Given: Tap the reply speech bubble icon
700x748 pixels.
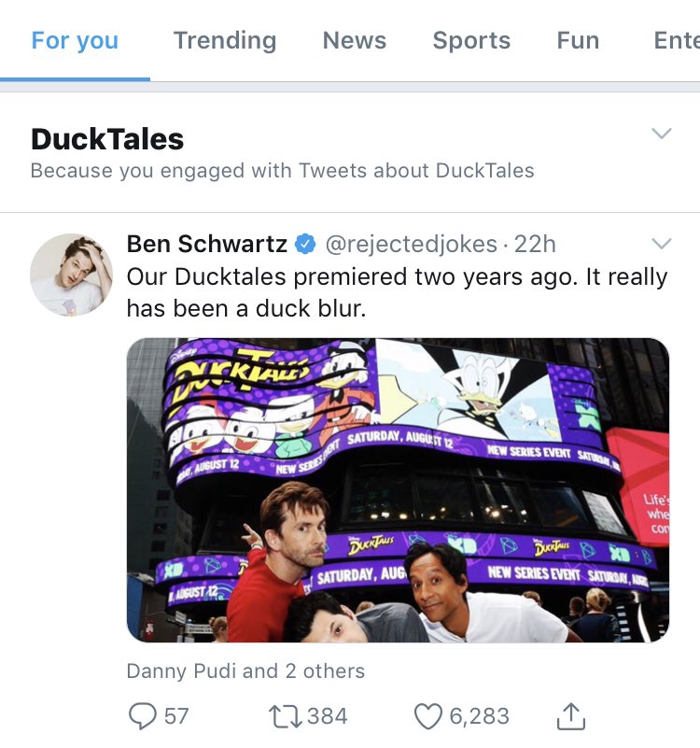Looking at the screenshot, I should point(142,716).
